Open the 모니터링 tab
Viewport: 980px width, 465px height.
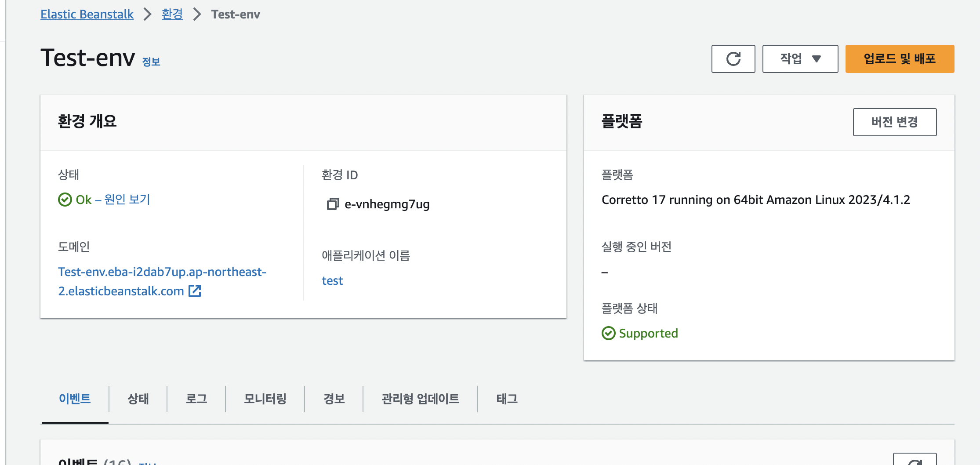(x=265, y=399)
